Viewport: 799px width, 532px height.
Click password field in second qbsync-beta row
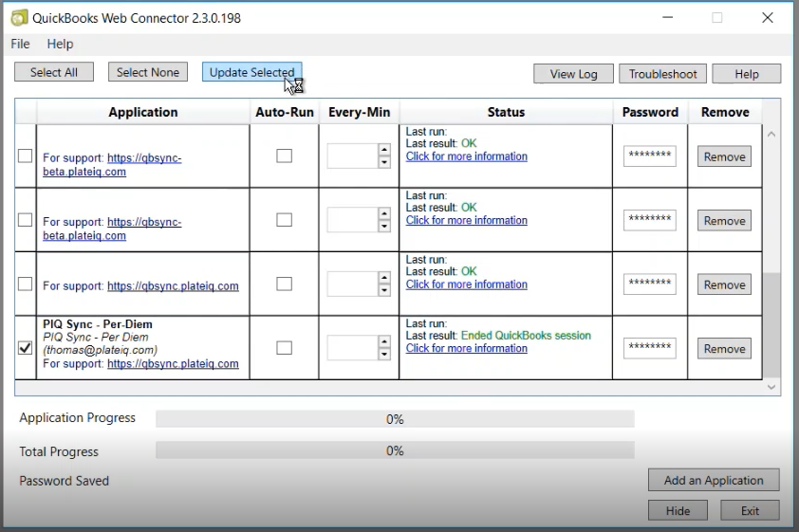[x=650, y=220]
